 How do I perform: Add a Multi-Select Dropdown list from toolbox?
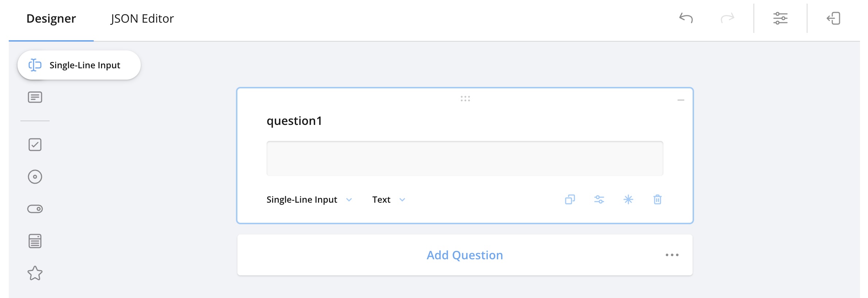pos(35,241)
